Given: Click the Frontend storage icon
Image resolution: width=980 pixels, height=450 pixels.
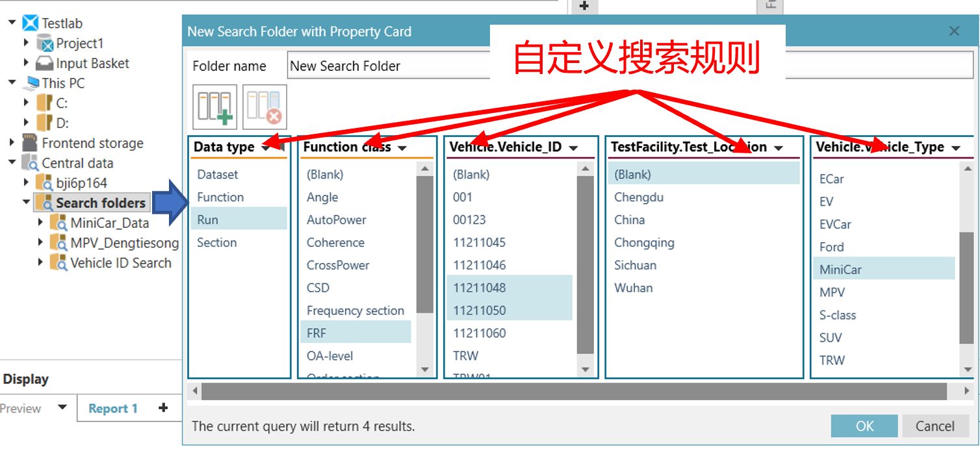Looking at the screenshot, I should (x=30, y=143).
